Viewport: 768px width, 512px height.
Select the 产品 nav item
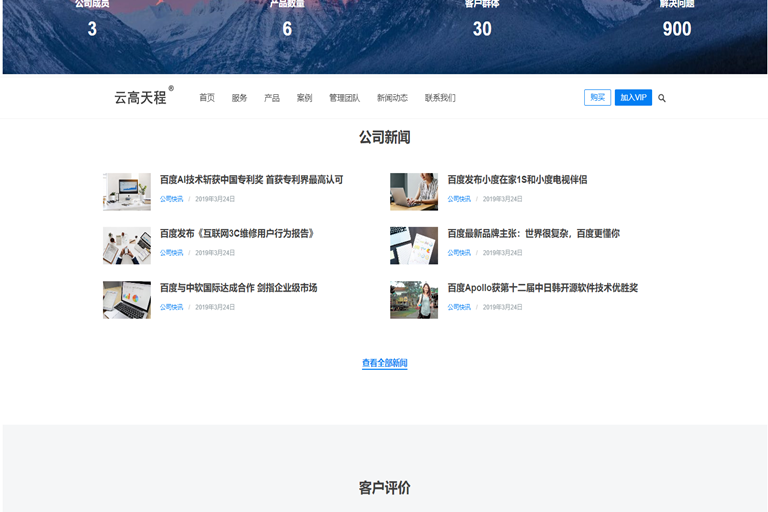pos(272,98)
